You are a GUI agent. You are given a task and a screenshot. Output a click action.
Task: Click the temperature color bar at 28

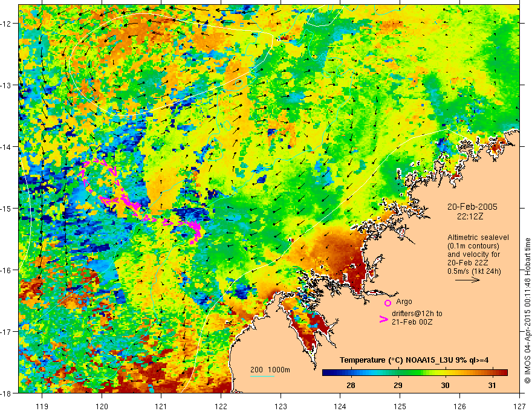(351, 372)
